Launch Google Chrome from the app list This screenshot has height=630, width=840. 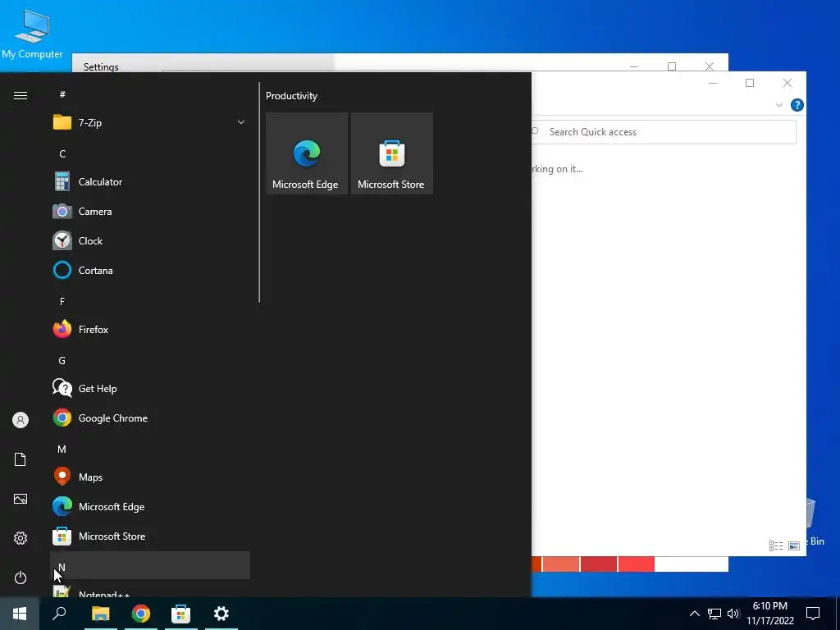click(x=150, y=418)
